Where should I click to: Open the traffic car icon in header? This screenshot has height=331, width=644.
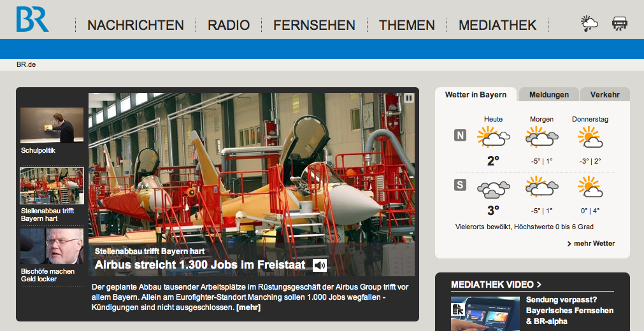coord(619,24)
